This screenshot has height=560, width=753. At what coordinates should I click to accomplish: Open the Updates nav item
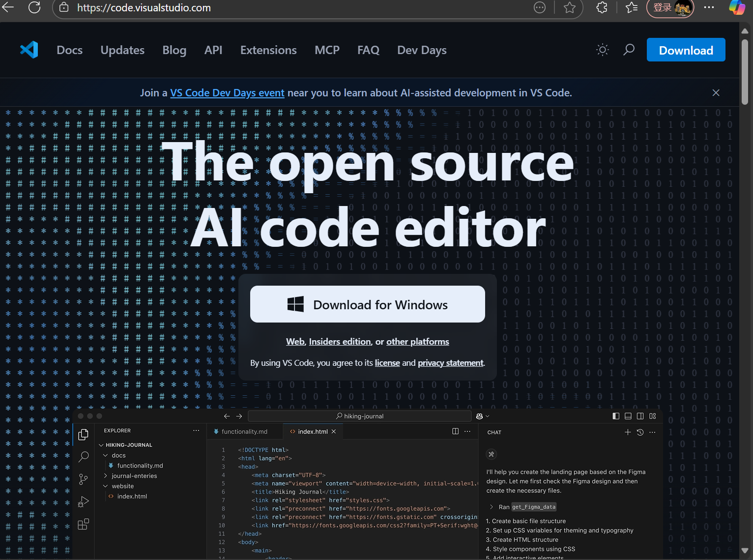(122, 50)
